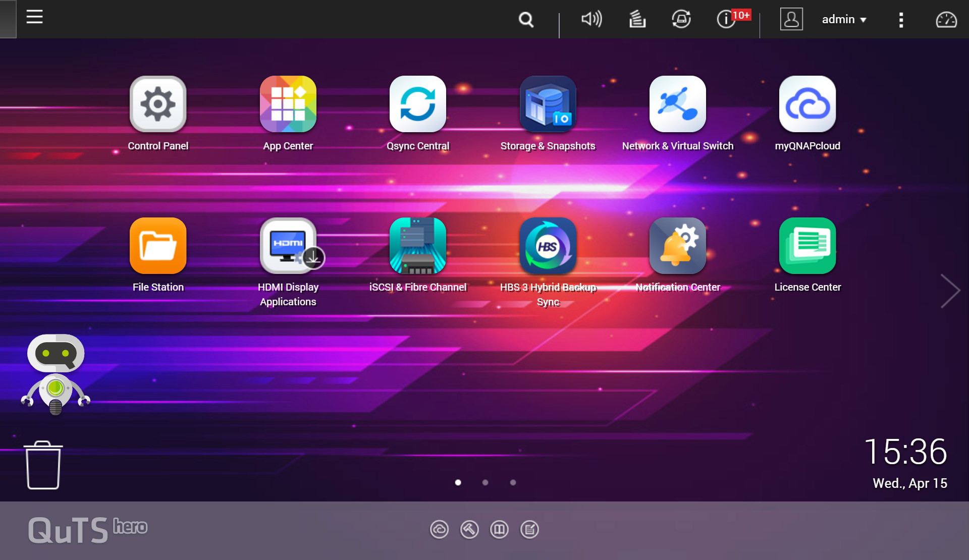Open License Center

tap(807, 246)
